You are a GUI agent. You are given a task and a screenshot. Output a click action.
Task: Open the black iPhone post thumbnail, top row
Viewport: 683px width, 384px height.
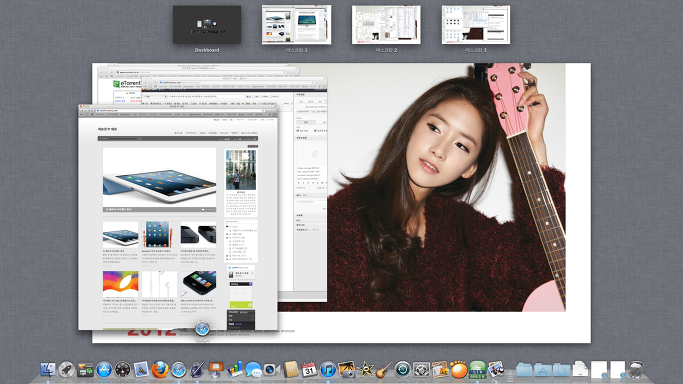[x=198, y=235]
